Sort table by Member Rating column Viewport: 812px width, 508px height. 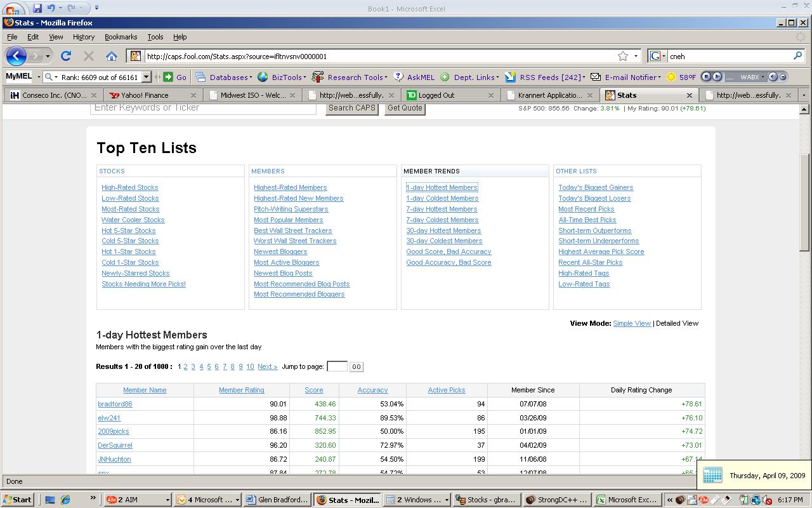point(242,390)
